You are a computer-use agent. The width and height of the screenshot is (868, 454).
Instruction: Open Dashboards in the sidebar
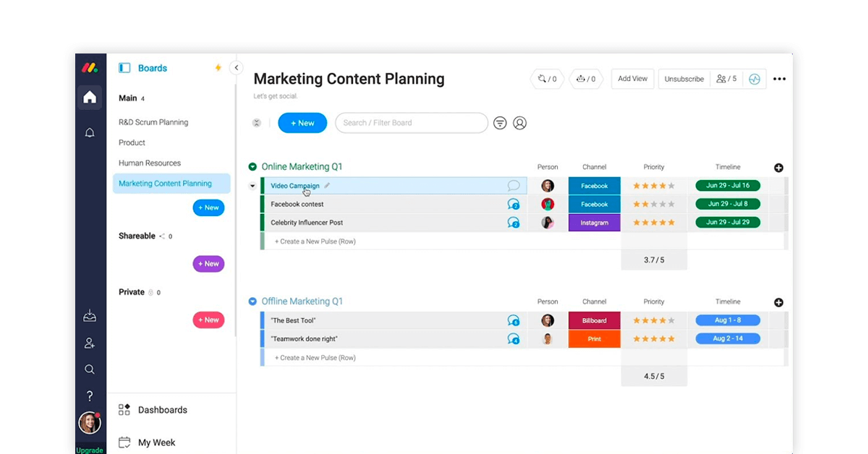153,410
